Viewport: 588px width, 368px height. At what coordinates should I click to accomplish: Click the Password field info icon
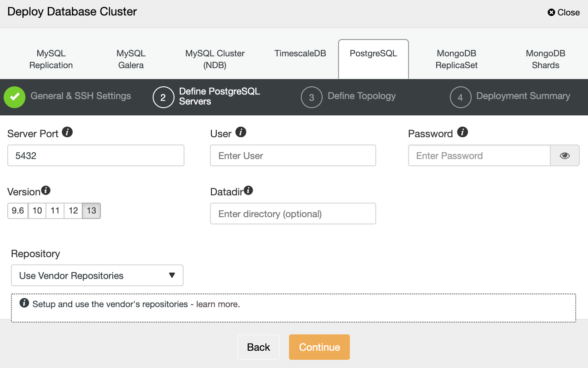[463, 132]
